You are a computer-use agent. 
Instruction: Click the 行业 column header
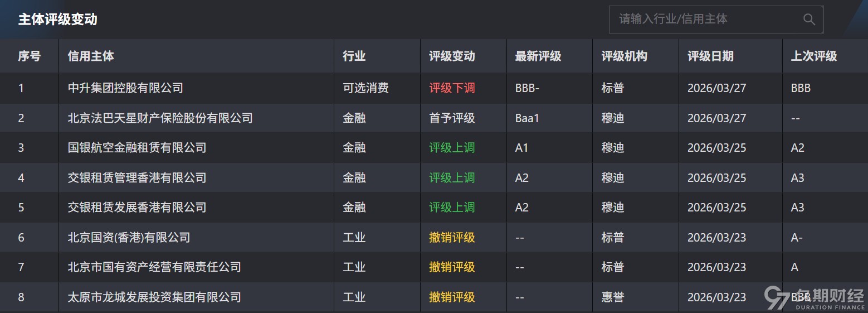354,56
